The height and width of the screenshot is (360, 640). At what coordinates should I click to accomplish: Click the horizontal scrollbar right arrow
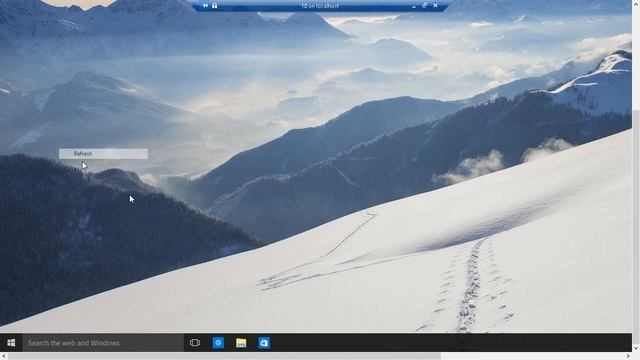coord(628,356)
